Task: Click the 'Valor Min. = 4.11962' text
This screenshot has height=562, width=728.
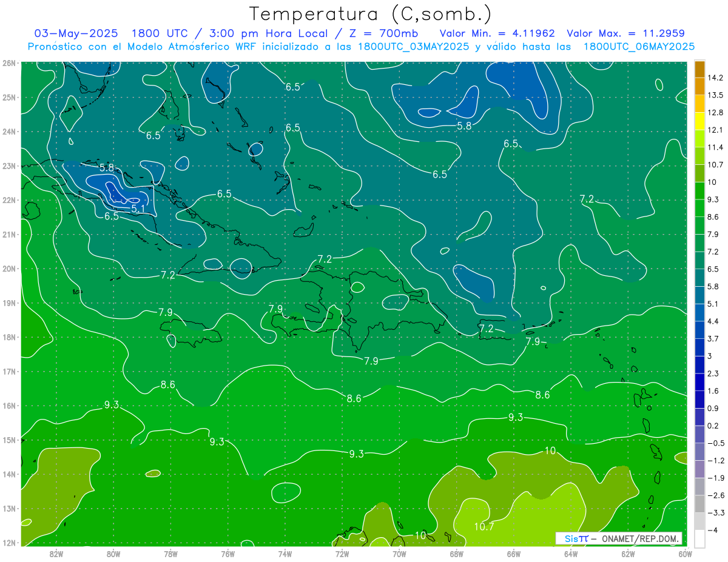Action: (497, 33)
